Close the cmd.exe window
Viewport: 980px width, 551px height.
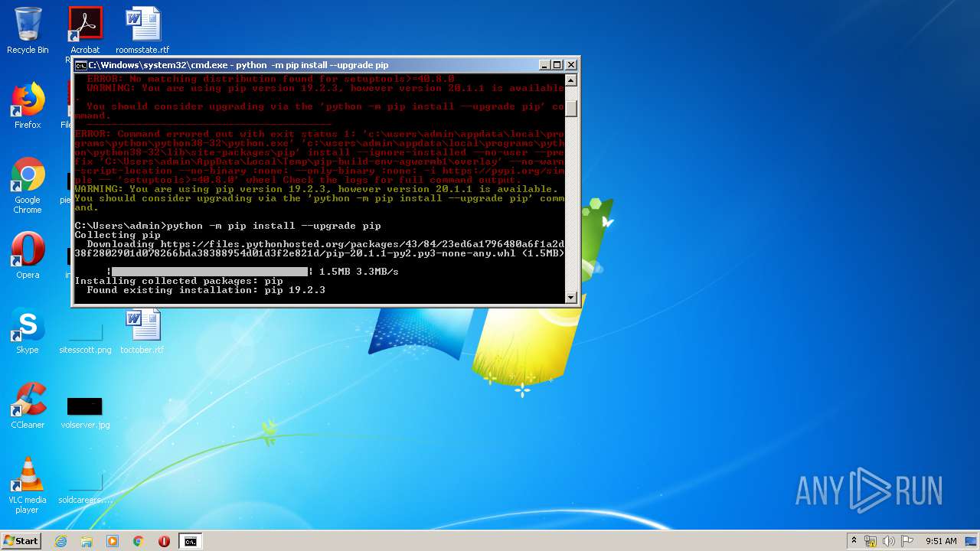570,65
